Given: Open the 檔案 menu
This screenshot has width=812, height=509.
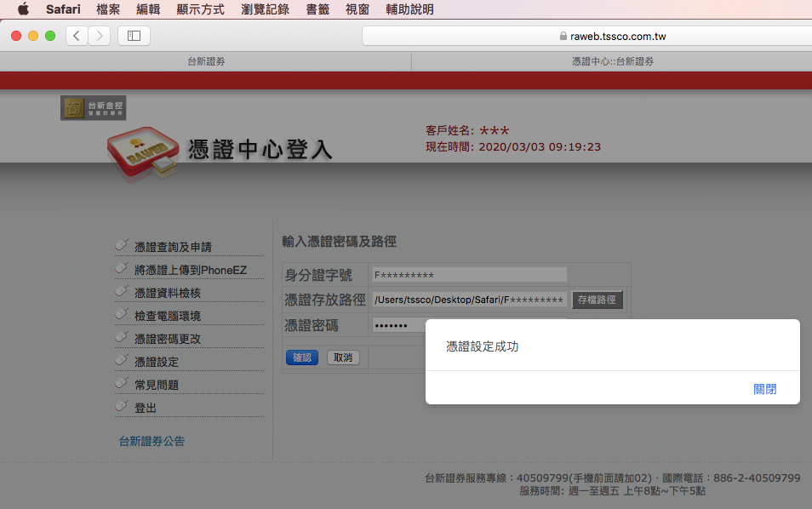Looking at the screenshot, I should pos(108,9).
